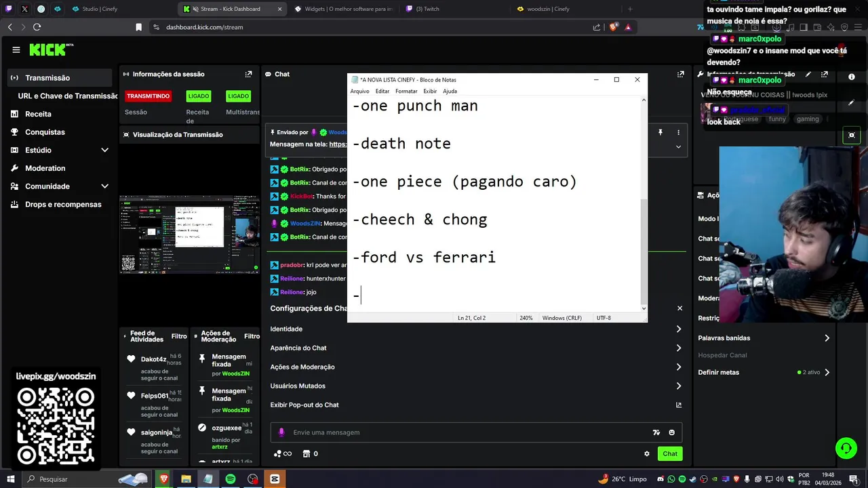868x488 pixels.
Task: Click the LIGADO badge above Multitrans
Action: [x=239, y=96]
